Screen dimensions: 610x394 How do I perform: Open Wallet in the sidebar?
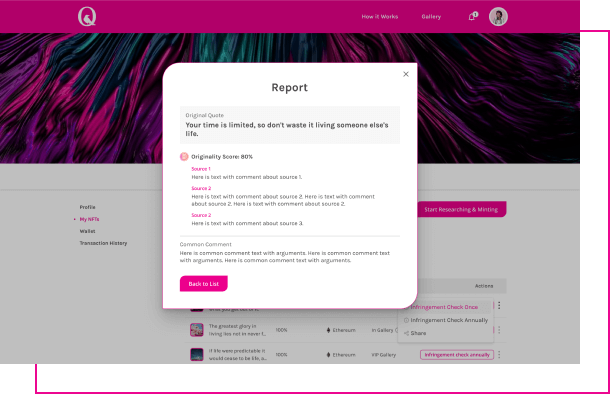[x=88, y=231]
